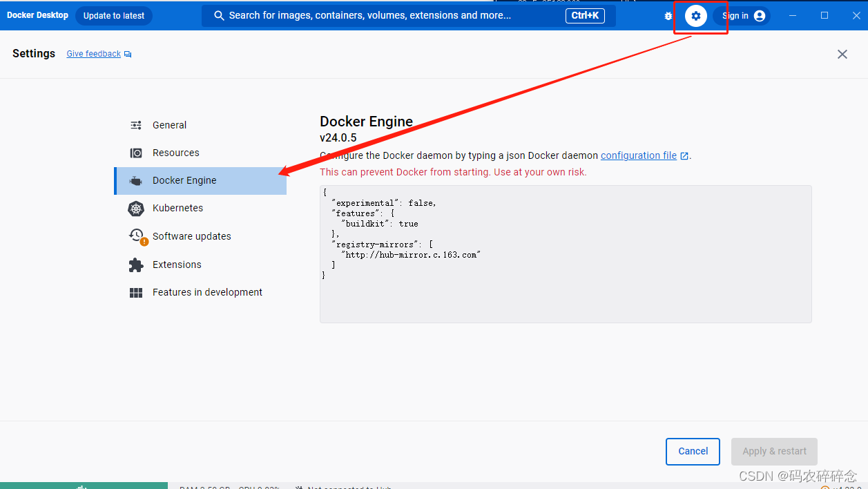Open the Software updates tab
The image size is (868, 489).
click(x=200, y=236)
